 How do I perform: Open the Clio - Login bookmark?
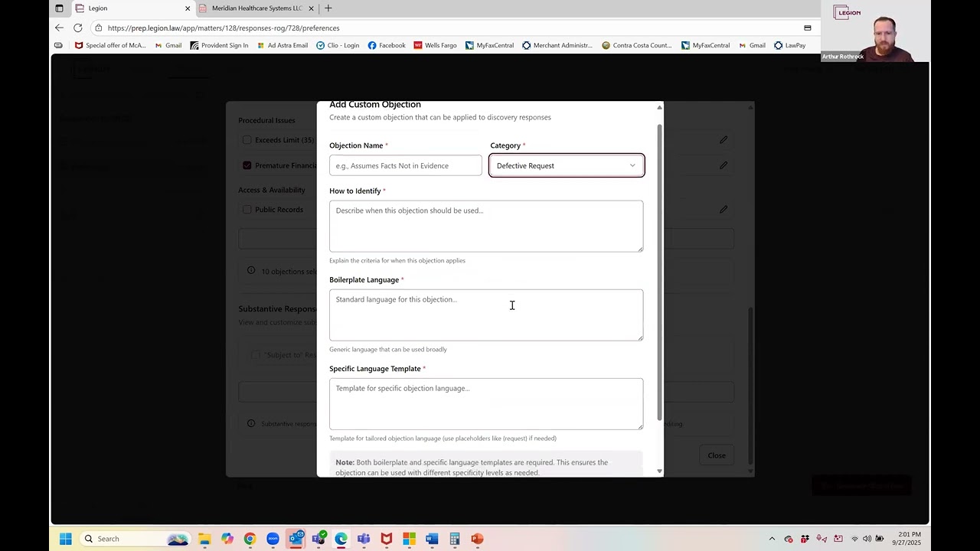tap(338, 45)
